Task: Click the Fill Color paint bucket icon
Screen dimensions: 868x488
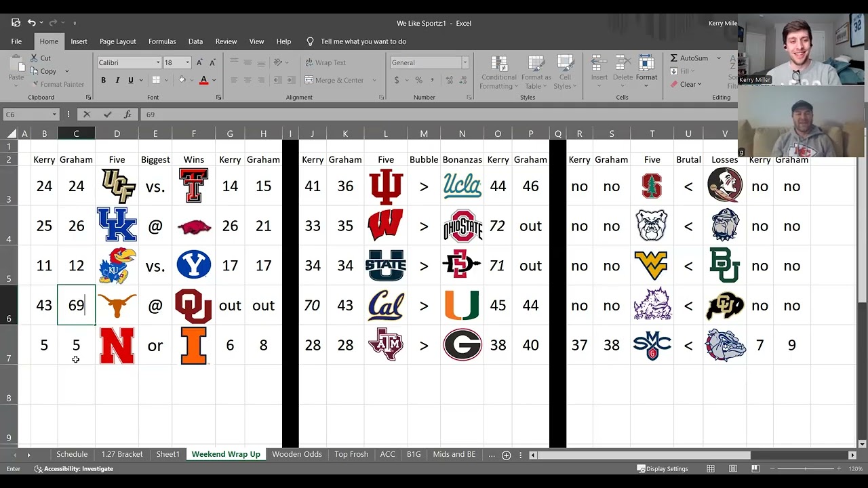Action: tap(182, 80)
